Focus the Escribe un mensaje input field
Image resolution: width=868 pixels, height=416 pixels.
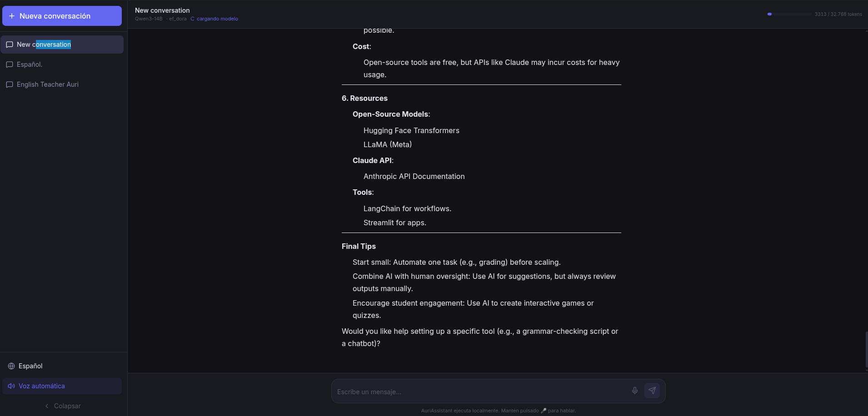tap(481, 391)
